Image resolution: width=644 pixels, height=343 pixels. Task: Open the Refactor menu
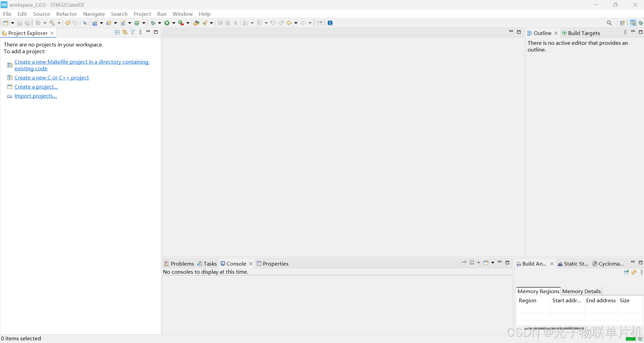click(67, 14)
